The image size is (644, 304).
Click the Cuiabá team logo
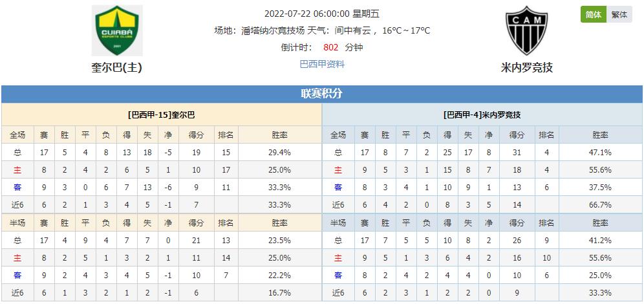point(117,30)
